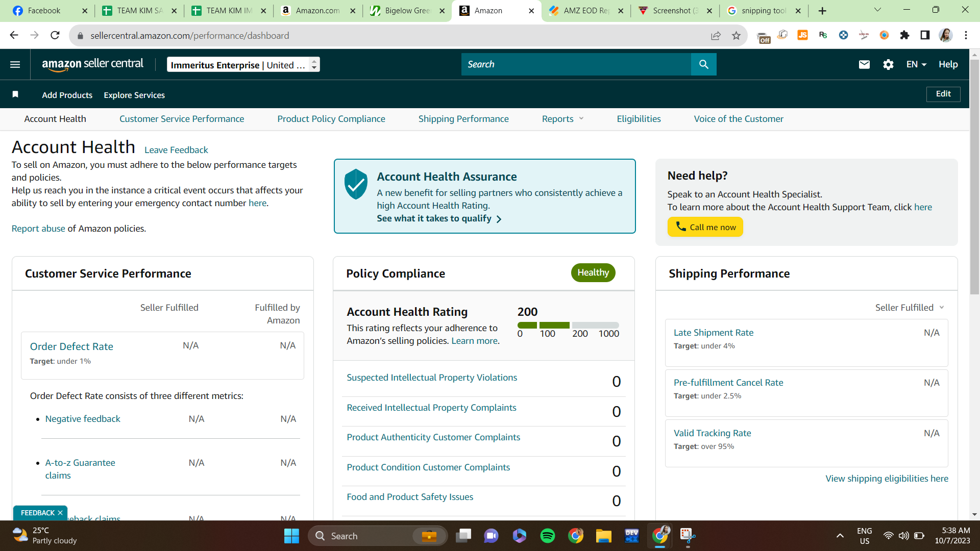Open the Report abuse link
The width and height of the screenshot is (980, 551).
[38, 229]
